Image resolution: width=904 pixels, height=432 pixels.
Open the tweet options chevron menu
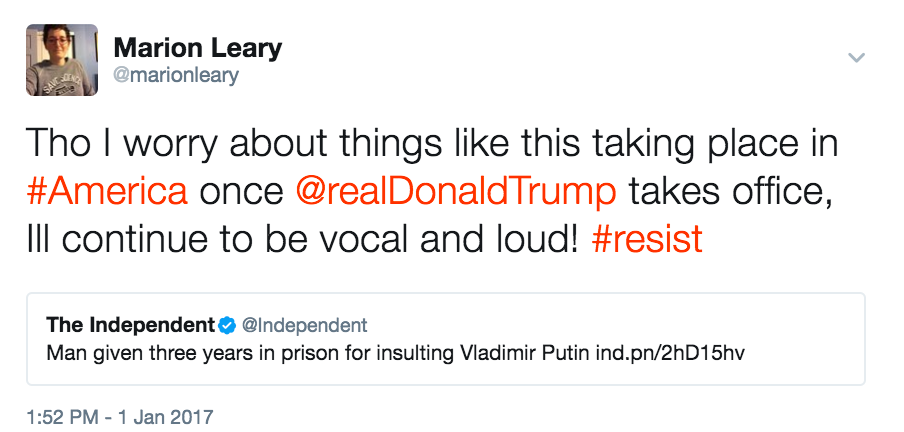click(x=856, y=57)
